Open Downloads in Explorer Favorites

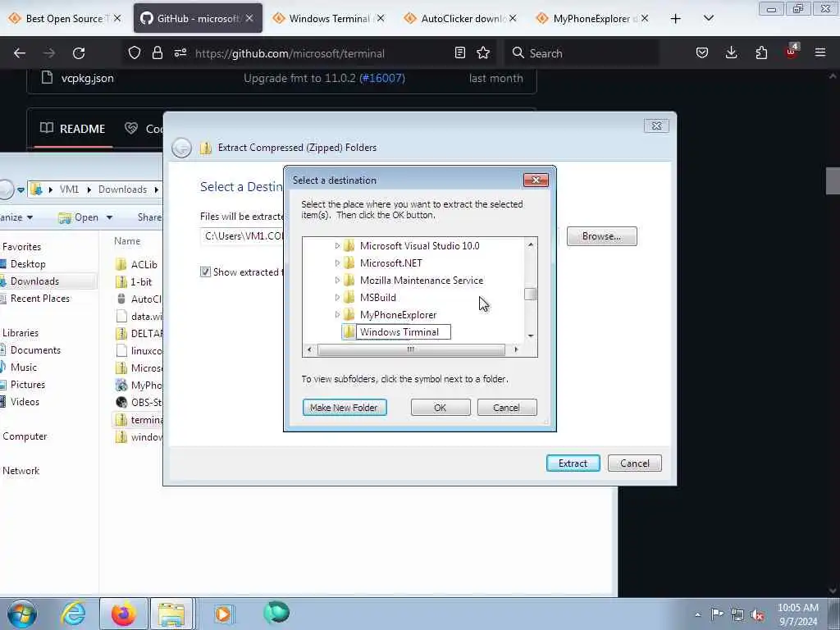pos(34,281)
